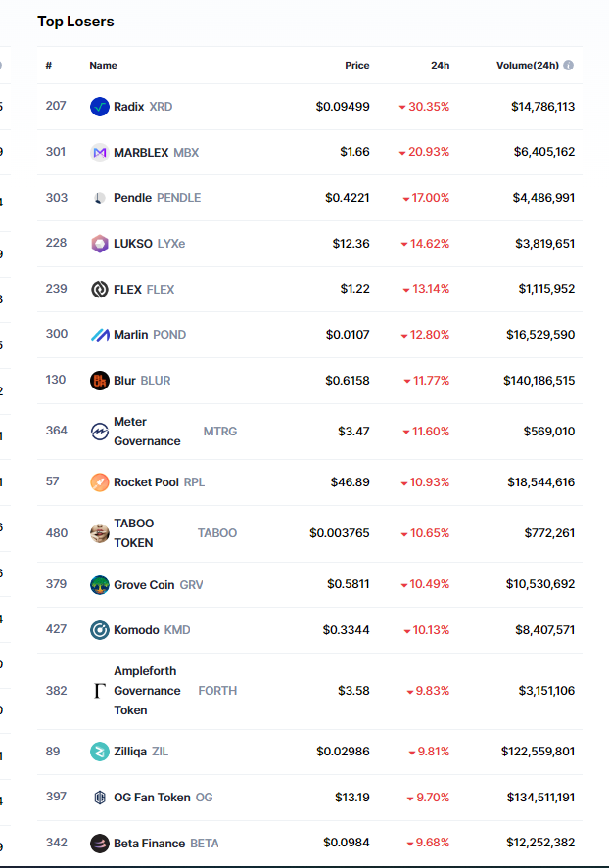This screenshot has height=868, width=609.
Task: Click the Volume(24h) info icon
Action: [569, 66]
